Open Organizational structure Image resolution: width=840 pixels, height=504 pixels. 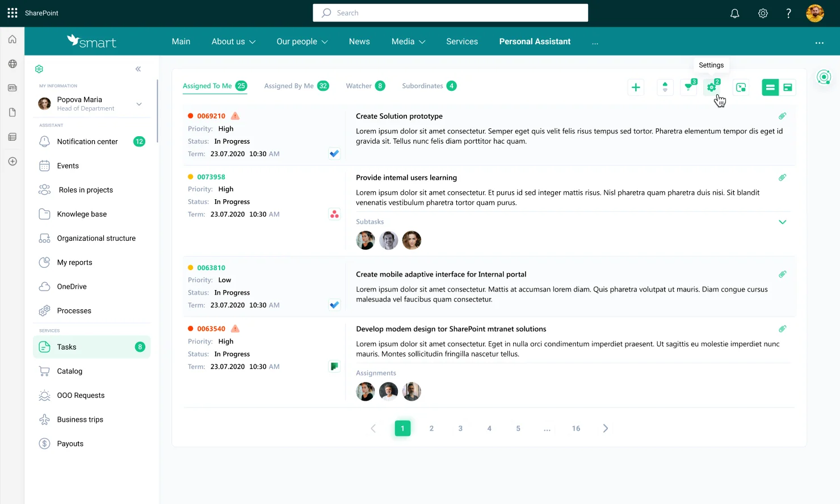(x=92, y=238)
